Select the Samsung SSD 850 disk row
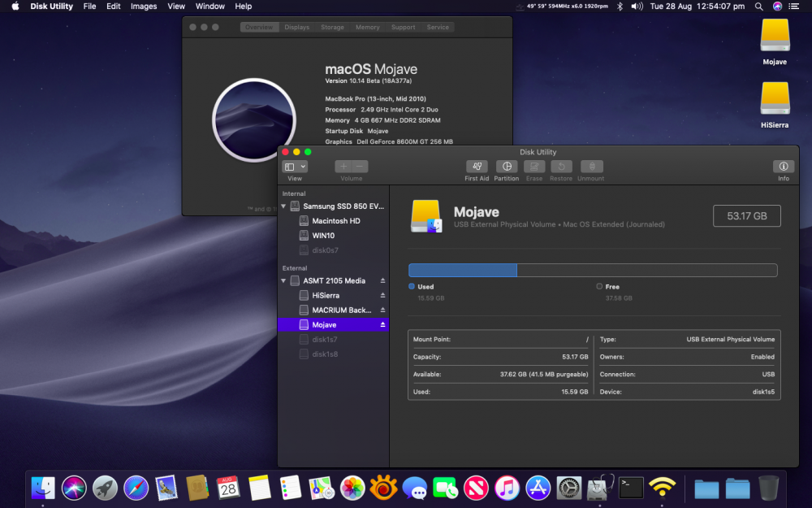This screenshot has height=508, width=812. 334,206
